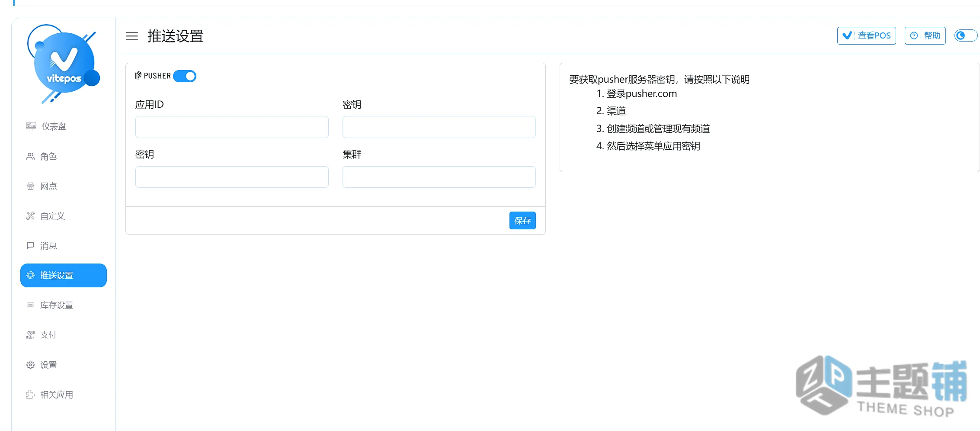Click the Pusher logo icon
Viewport: 980px width, 431px height.
[x=138, y=76]
